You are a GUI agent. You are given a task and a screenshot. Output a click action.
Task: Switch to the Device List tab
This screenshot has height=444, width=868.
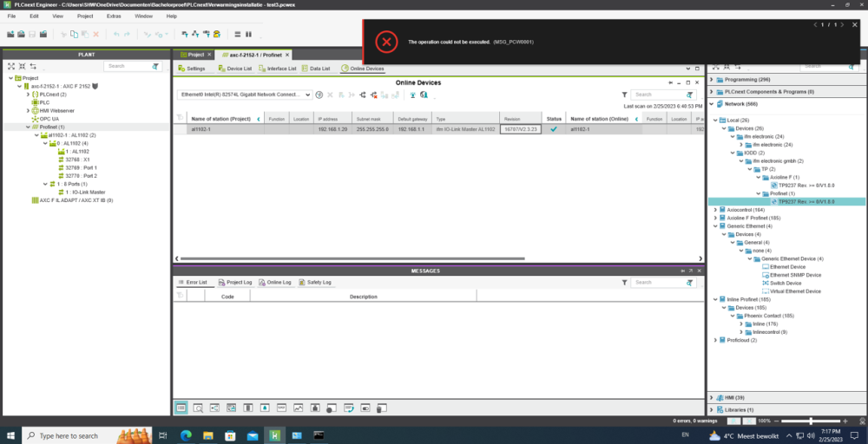click(235, 69)
